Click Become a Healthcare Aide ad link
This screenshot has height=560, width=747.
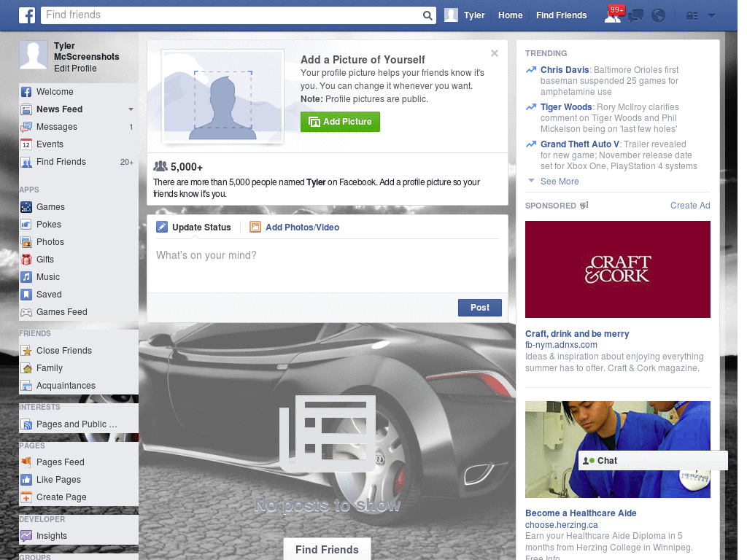click(x=581, y=513)
